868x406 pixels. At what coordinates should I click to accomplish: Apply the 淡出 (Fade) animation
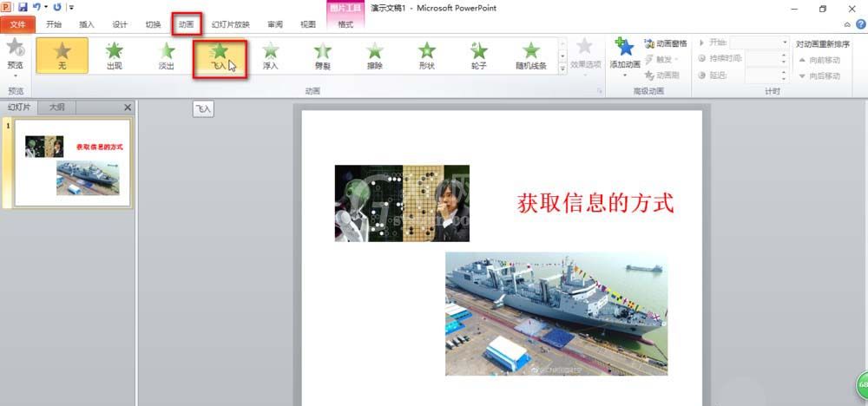click(x=167, y=56)
